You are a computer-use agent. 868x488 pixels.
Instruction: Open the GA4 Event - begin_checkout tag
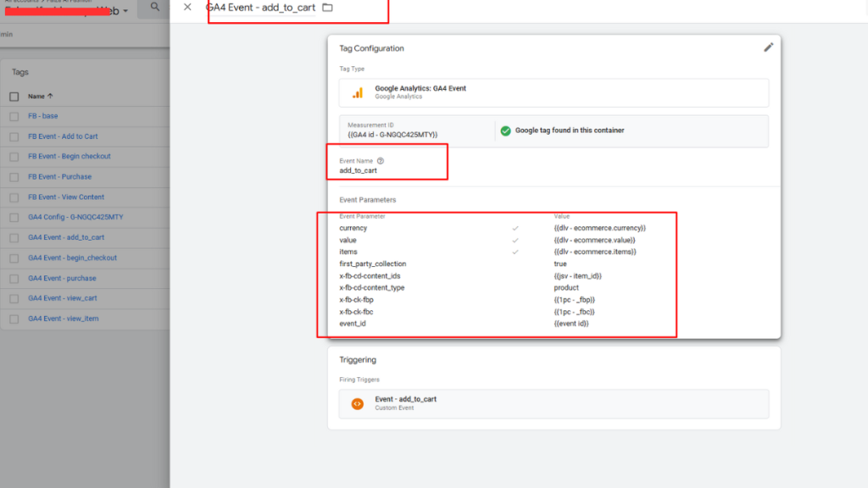pos(73,258)
